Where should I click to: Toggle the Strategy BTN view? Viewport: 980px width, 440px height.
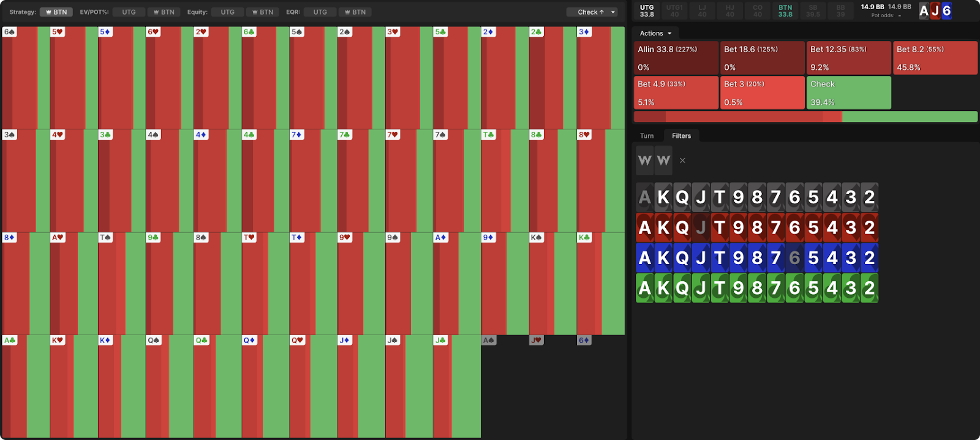point(56,12)
